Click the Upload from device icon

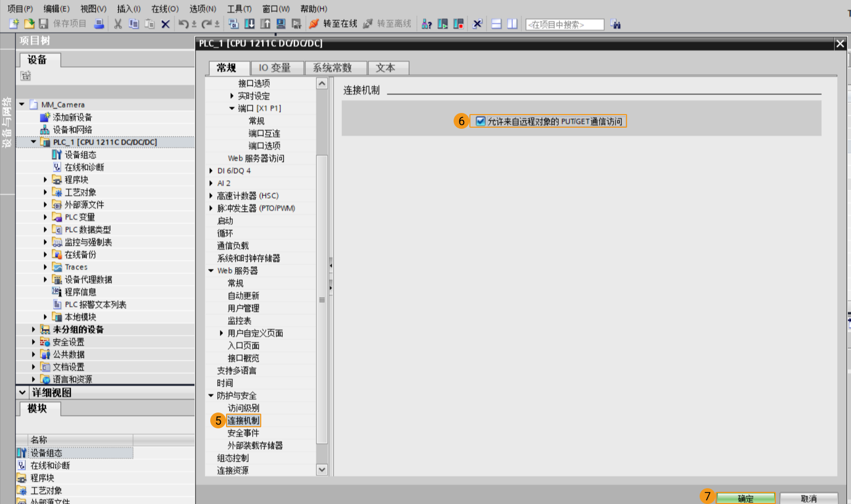[x=265, y=24]
